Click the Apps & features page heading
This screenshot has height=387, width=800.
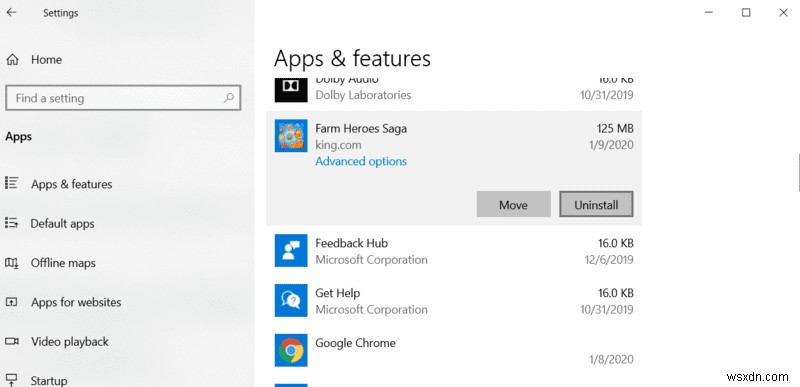pos(352,59)
